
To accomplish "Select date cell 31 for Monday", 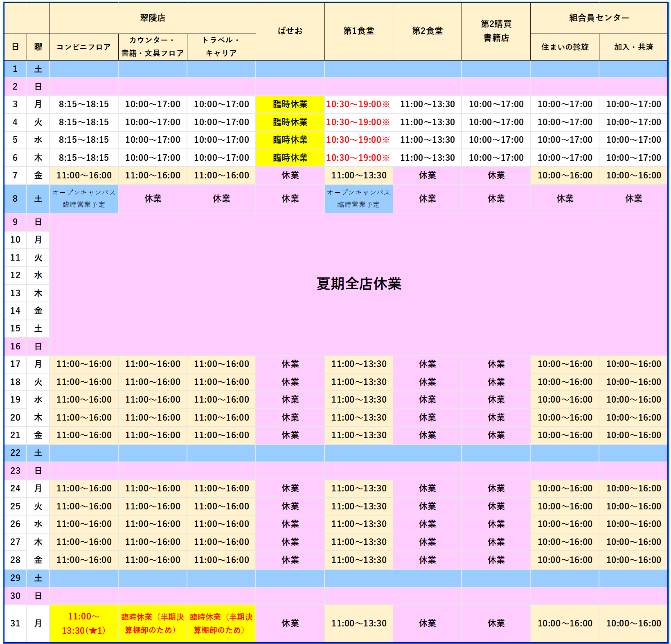I will [x=16, y=624].
